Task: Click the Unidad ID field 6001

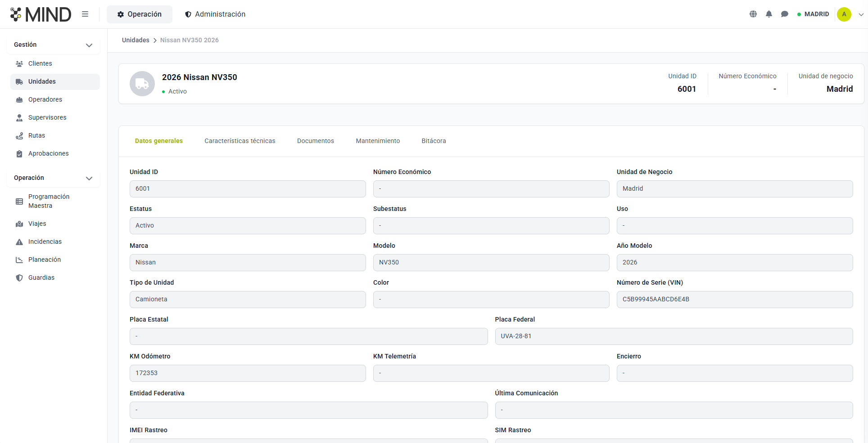Action: pos(248,189)
